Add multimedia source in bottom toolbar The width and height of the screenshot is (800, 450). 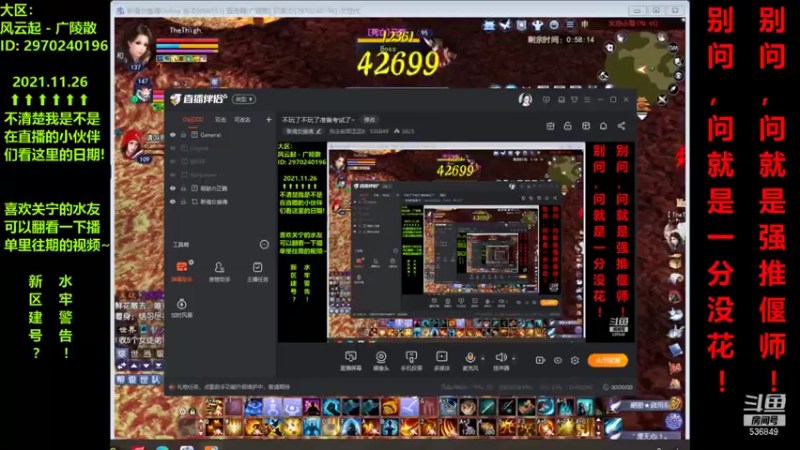coord(441,360)
